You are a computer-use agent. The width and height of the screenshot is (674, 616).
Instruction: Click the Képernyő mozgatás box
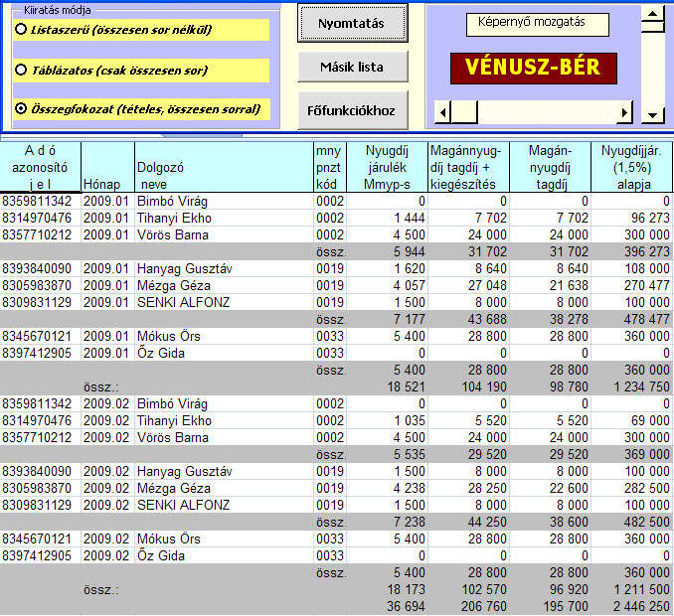[x=537, y=24]
